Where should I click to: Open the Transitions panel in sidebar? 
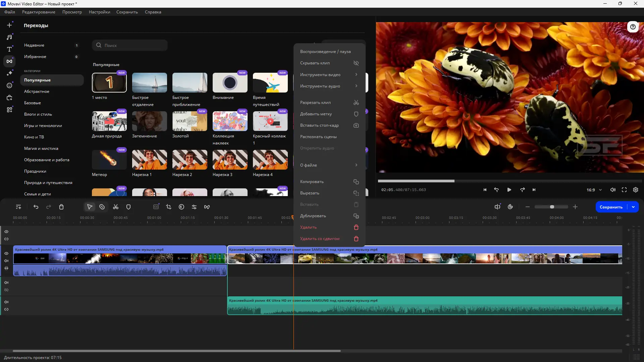tap(9, 61)
